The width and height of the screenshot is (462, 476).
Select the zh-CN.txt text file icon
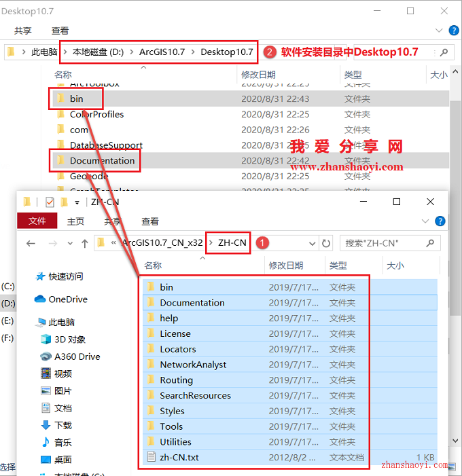pyautogui.click(x=152, y=457)
